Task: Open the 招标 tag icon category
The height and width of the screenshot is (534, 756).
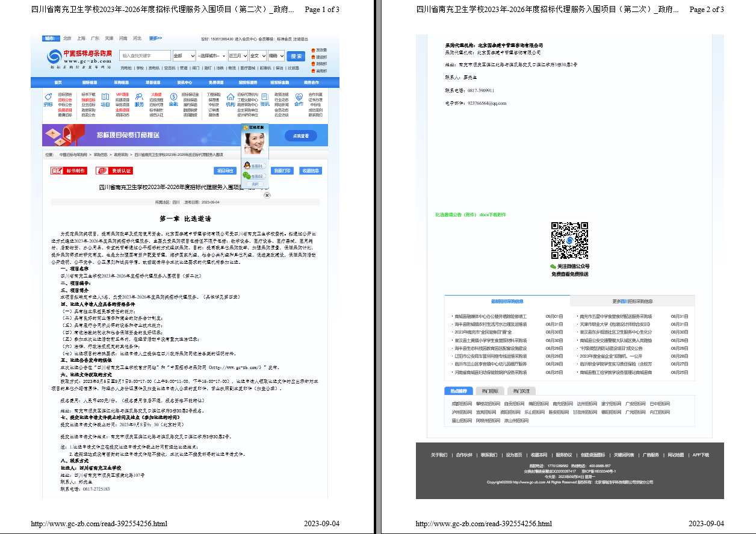Action: [x=48, y=99]
